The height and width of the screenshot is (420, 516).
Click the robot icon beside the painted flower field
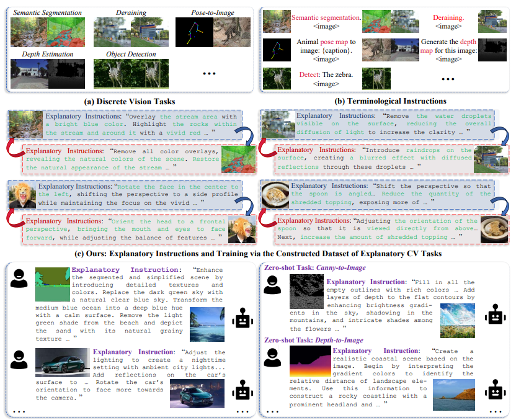pos(496,314)
